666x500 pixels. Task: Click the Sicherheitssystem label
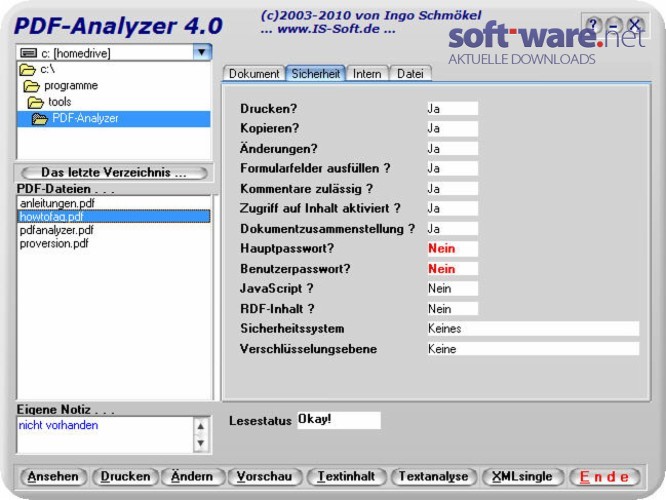(x=292, y=328)
